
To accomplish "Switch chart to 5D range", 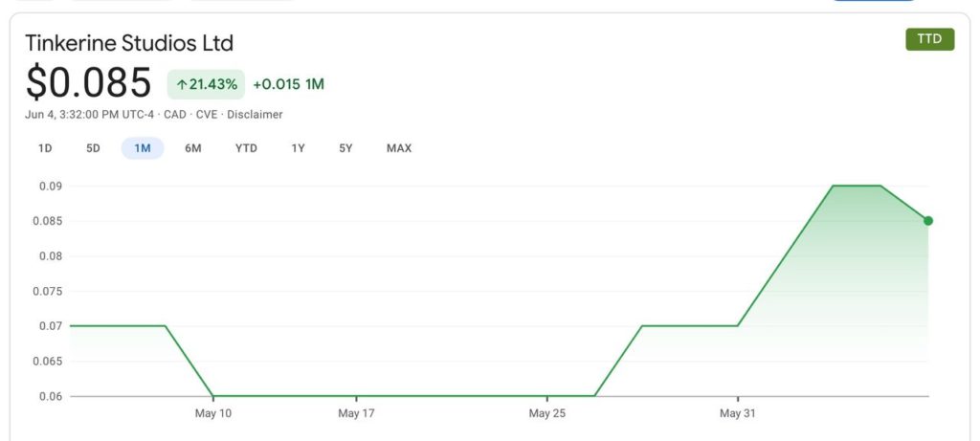I will [x=93, y=148].
